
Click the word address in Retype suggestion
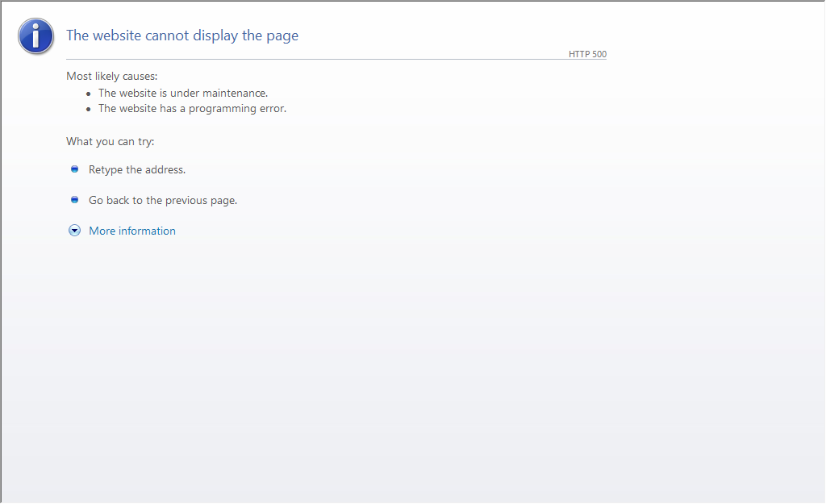point(165,170)
